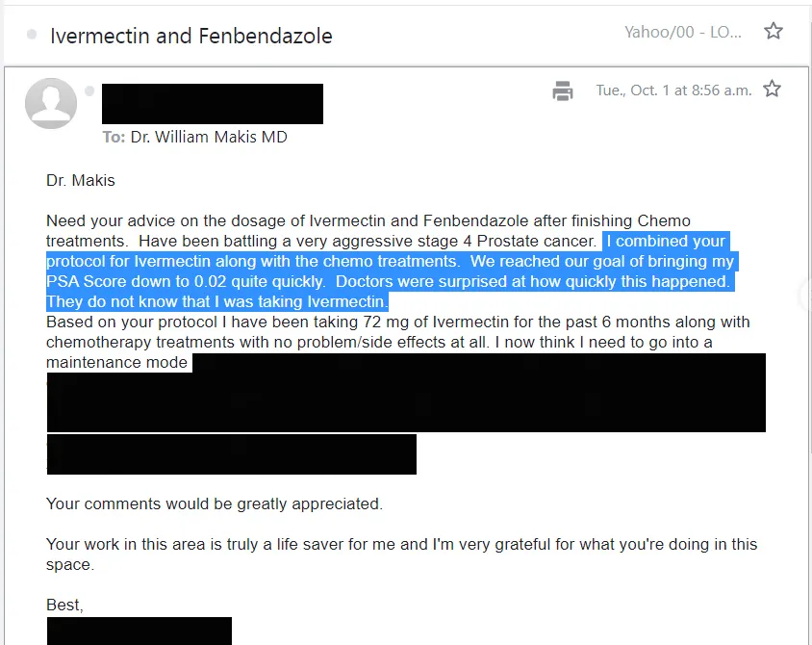
Task: Click the subject title Ivermectin and Fenbendazole
Action: click(190, 37)
